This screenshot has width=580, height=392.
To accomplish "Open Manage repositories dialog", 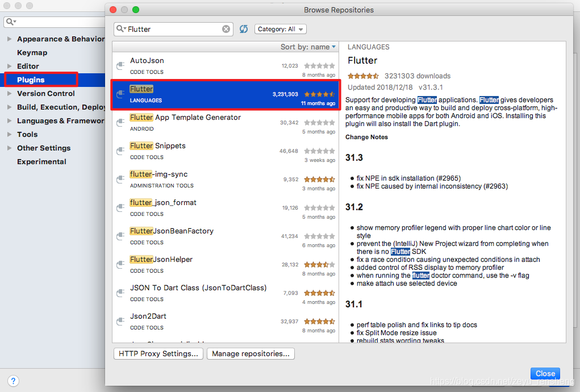I will pyautogui.click(x=251, y=353).
